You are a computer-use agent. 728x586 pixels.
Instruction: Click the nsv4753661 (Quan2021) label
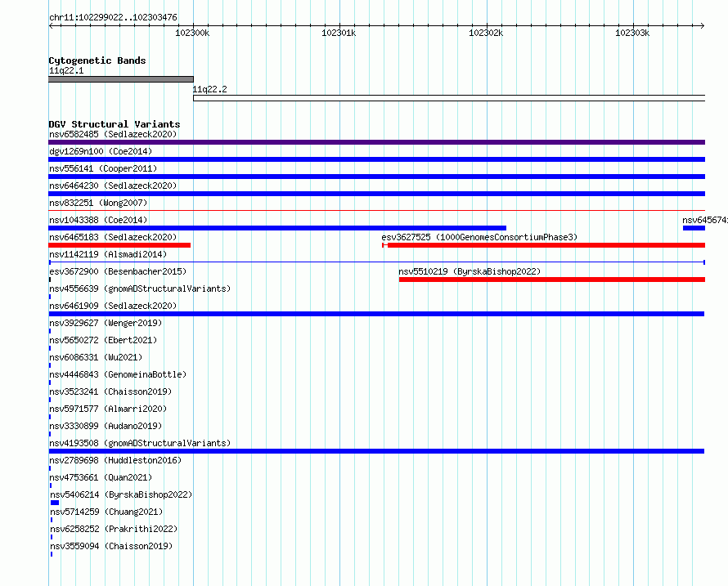click(101, 477)
